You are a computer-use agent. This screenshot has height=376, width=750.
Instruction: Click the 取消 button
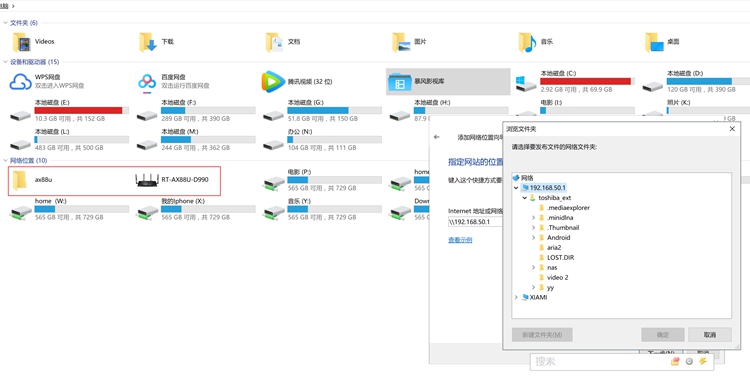(710, 335)
